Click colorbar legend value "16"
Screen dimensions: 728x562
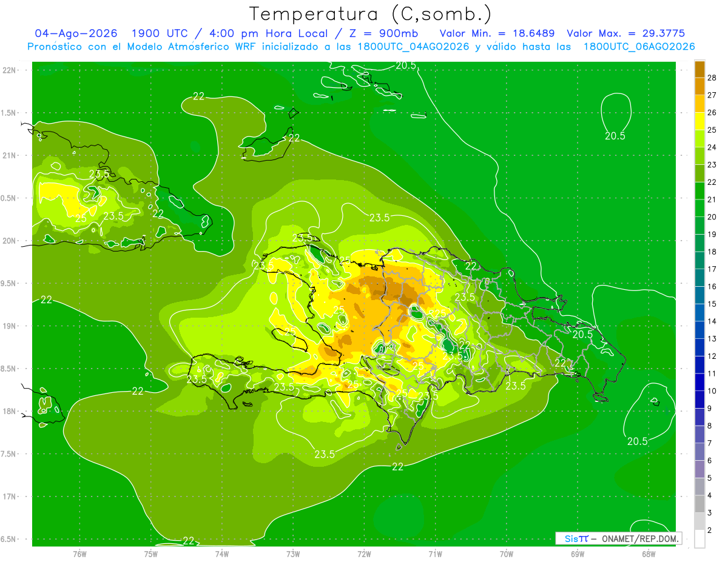point(712,287)
